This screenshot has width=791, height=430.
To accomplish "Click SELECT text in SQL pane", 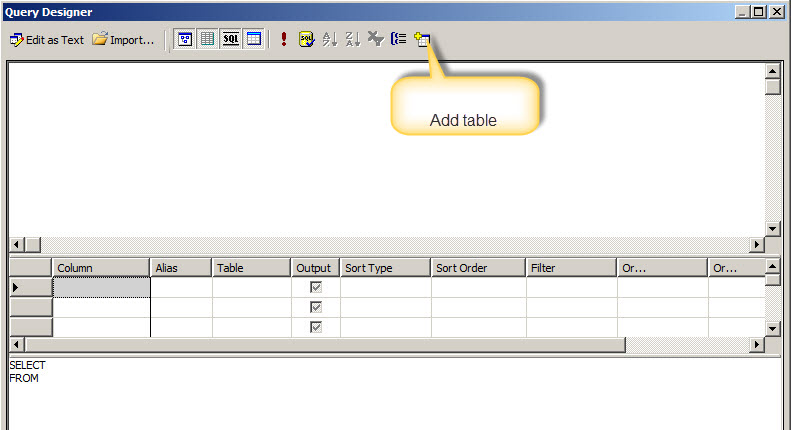I will (27, 365).
